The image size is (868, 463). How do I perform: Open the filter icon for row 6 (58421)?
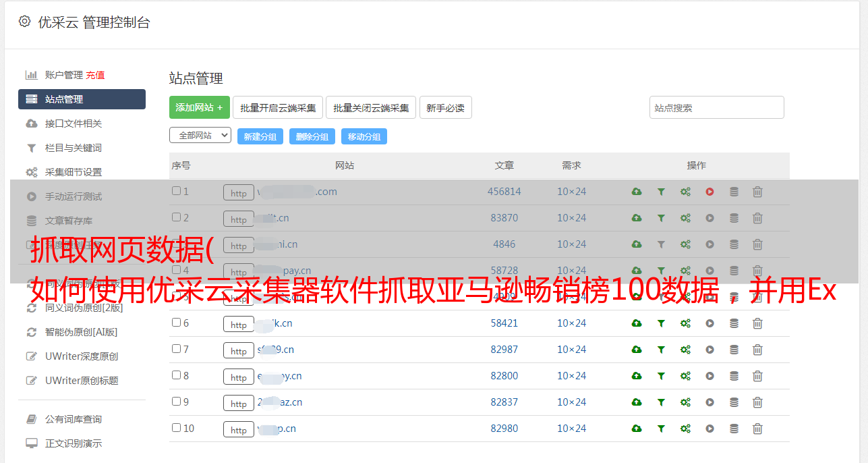click(661, 323)
